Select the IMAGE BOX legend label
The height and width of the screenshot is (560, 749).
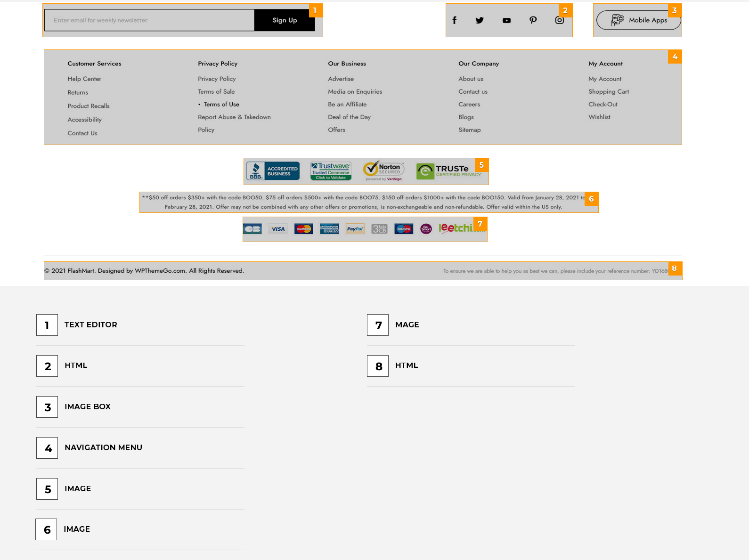click(88, 407)
